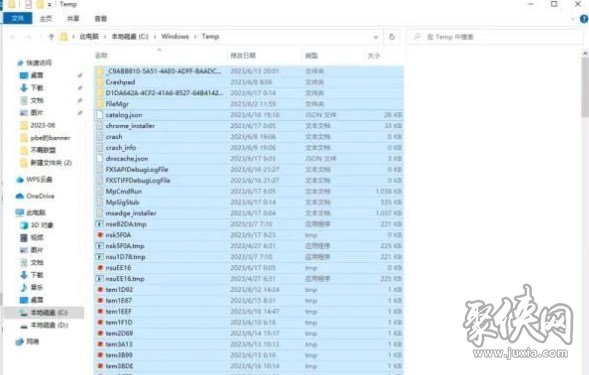Open 新建文件夹 (2) in the sidebar
589x375 pixels.
(51, 163)
